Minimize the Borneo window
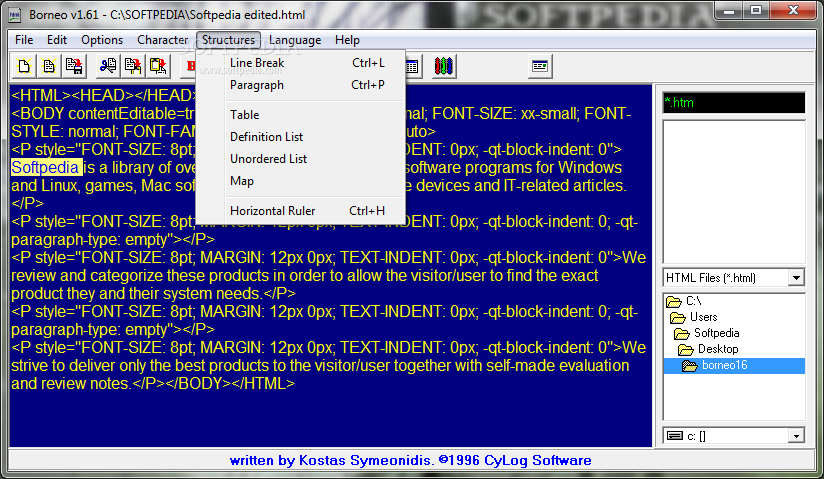The width and height of the screenshot is (824, 479). (x=729, y=11)
